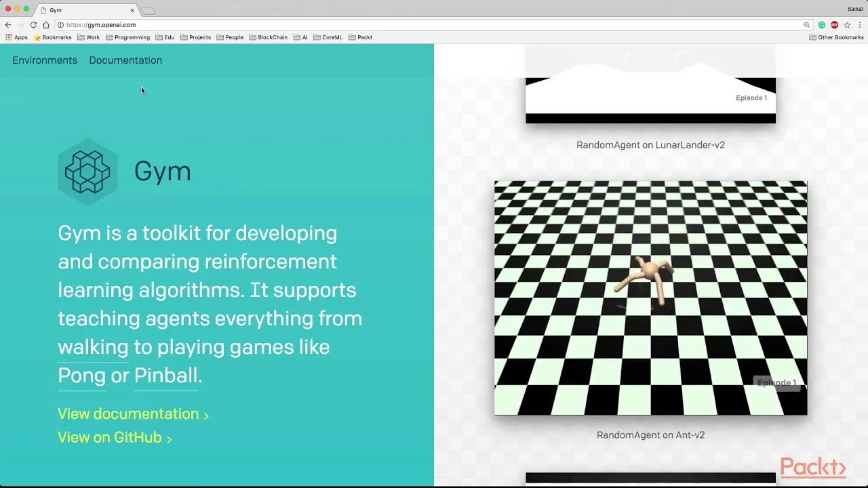
Task: Open the Documentation nav item
Action: click(125, 60)
